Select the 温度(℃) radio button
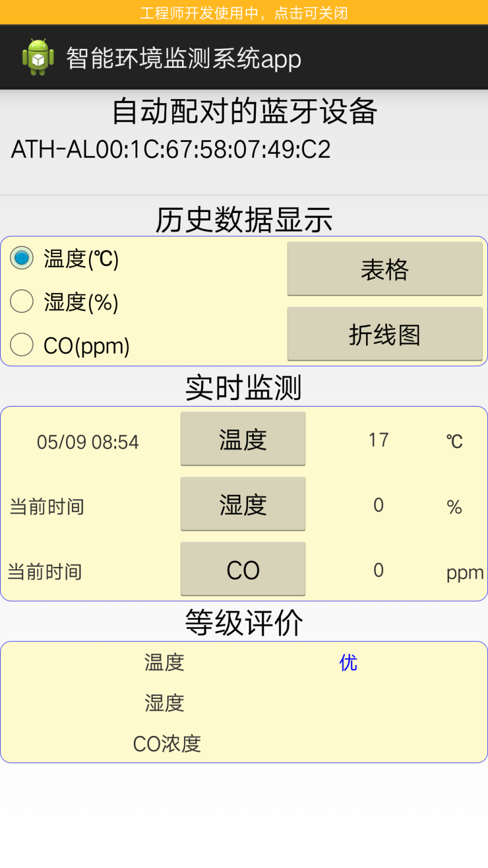Viewport: 488px width, 868px height. point(22,258)
